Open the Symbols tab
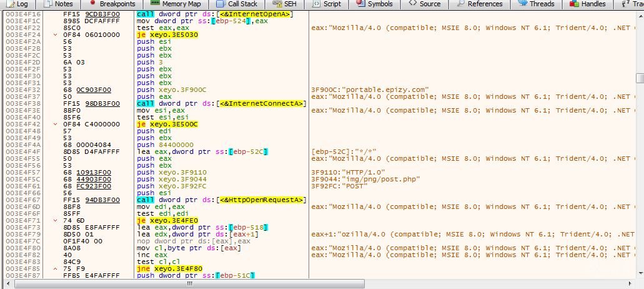The image size is (644, 289). pyautogui.click(x=375, y=4)
